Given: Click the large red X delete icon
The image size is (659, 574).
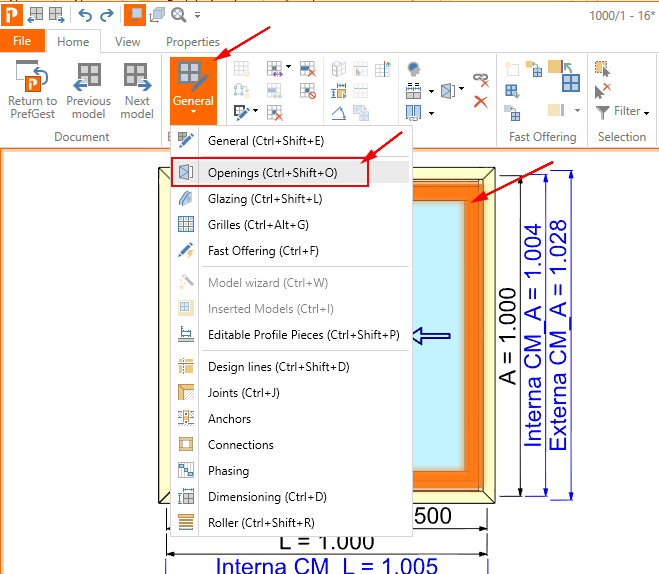Looking at the screenshot, I should (481, 101).
